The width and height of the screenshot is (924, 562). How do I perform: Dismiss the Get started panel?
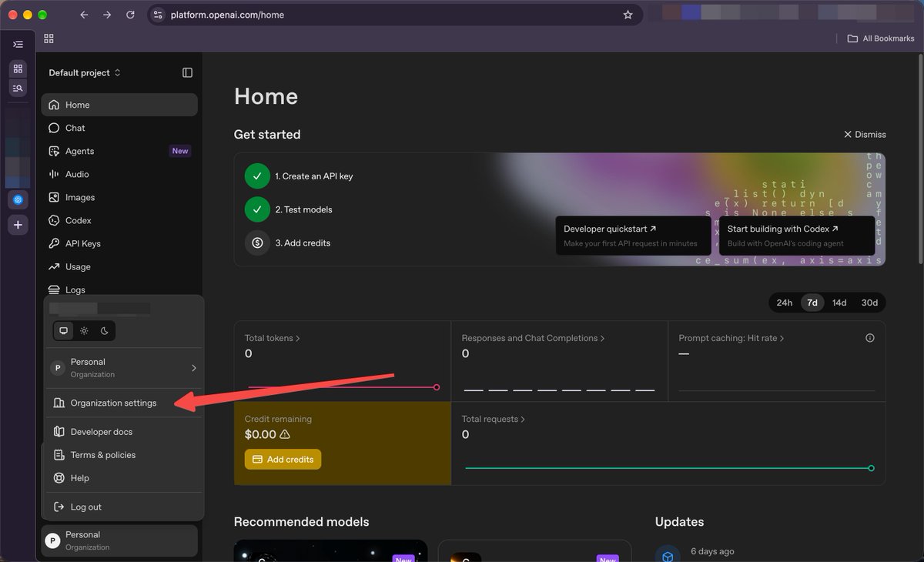pos(865,134)
